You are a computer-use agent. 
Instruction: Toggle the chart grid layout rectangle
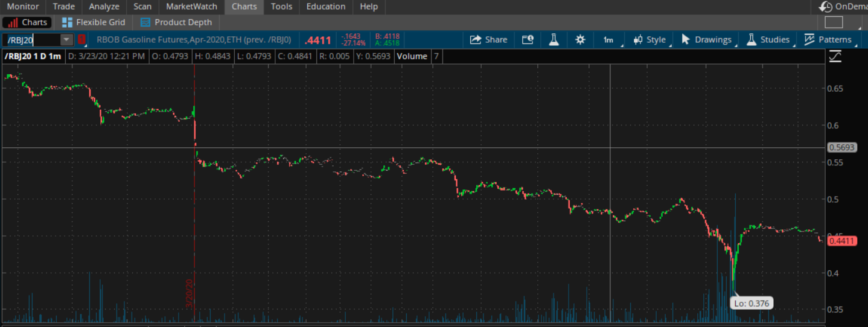coord(834,22)
